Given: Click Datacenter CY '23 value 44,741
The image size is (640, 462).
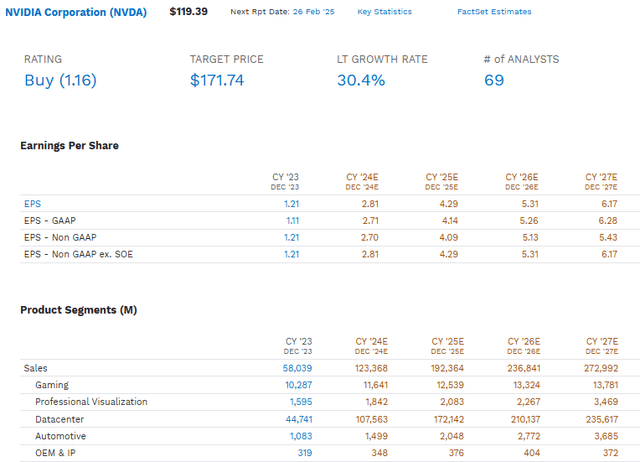Looking at the screenshot, I should click(299, 419).
